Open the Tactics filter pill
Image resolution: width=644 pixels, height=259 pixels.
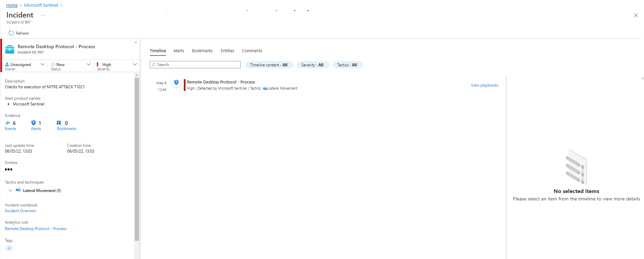click(x=347, y=65)
